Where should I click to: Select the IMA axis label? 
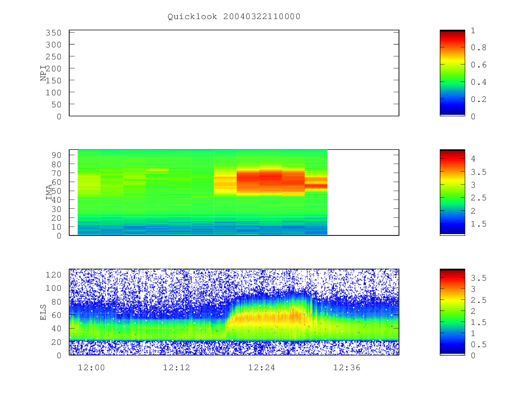tap(49, 192)
